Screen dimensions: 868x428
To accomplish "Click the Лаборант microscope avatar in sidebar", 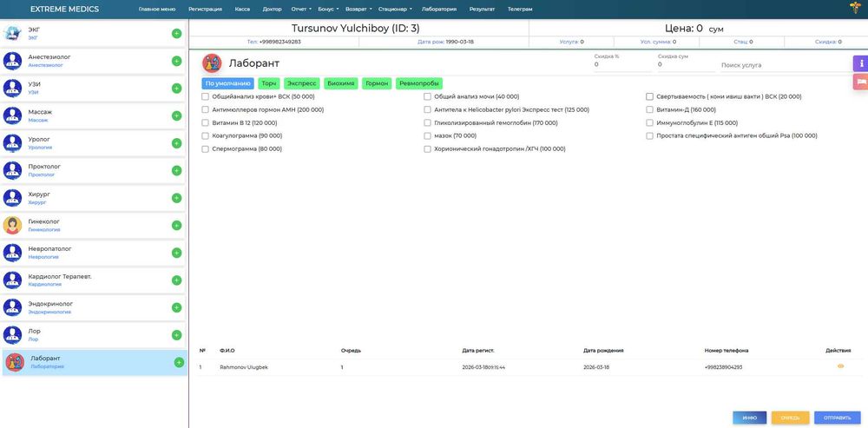I will (x=15, y=363).
